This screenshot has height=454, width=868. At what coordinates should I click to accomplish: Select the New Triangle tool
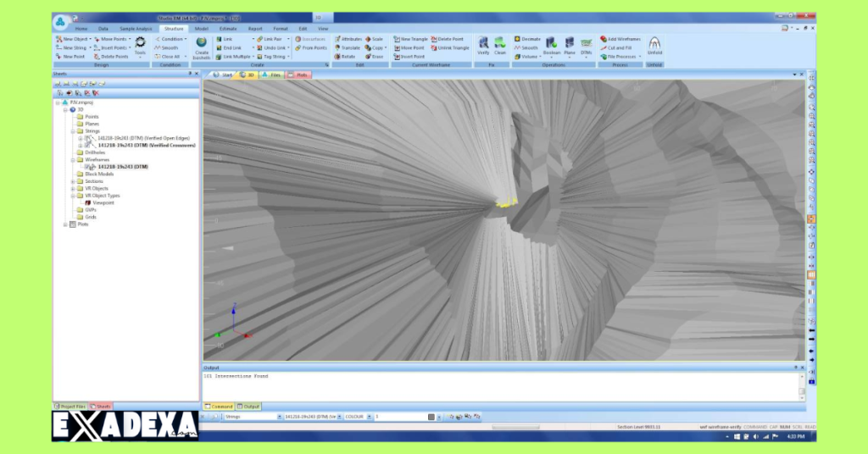(x=411, y=39)
